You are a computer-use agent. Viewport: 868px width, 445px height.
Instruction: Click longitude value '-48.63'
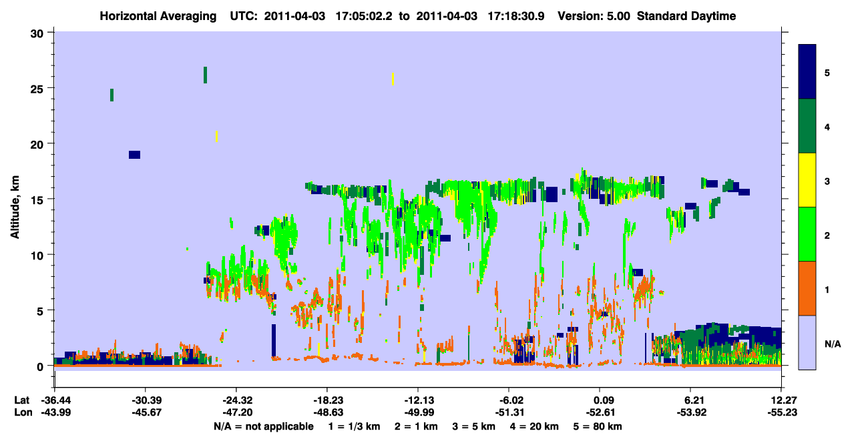(x=327, y=413)
